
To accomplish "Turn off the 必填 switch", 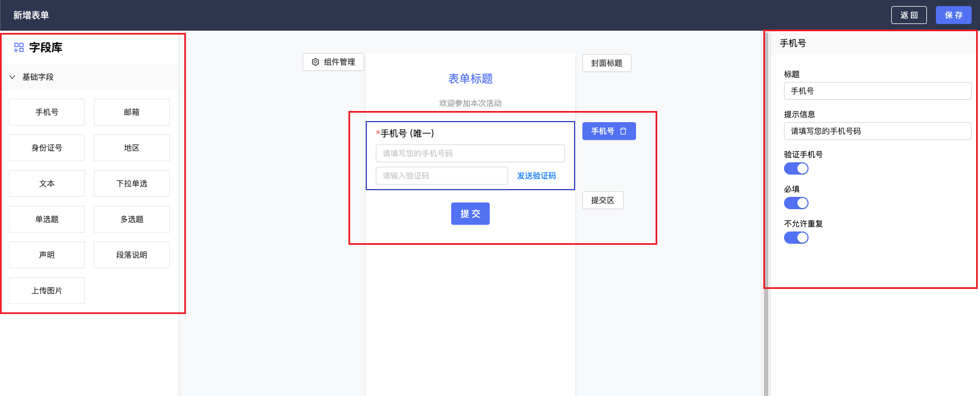I will click(796, 203).
